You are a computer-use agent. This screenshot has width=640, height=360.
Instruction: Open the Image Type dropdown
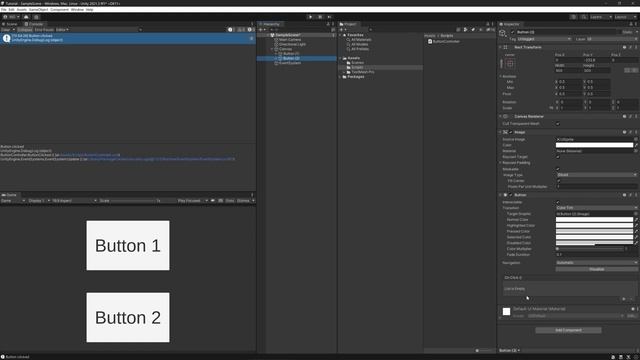[596, 175]
